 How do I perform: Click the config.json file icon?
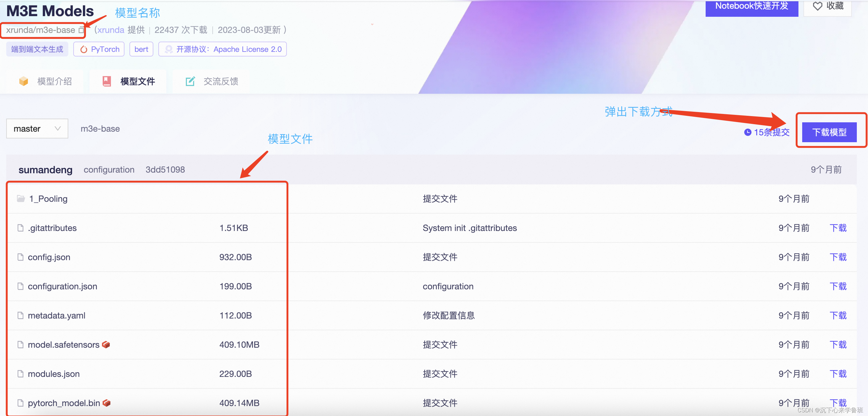(20, 257)
